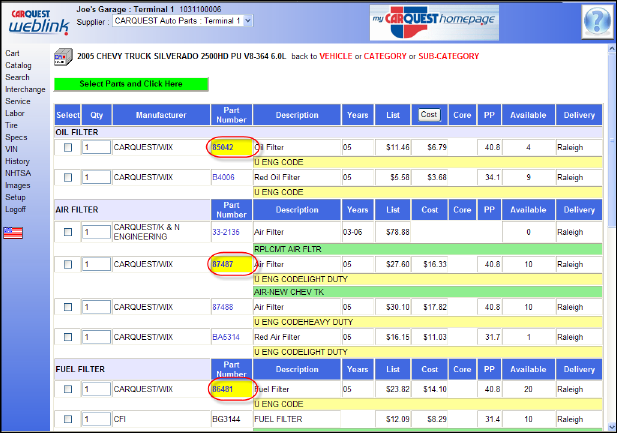Go to Catalog in sidebar
Viewport: 617px width, 433px height.
coord(18,65)
